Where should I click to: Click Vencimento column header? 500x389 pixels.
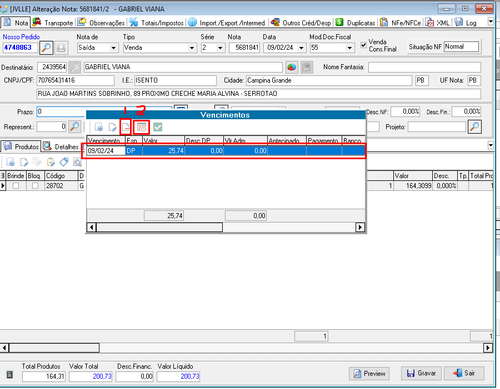pyautogui.click(x=106, y=140)
